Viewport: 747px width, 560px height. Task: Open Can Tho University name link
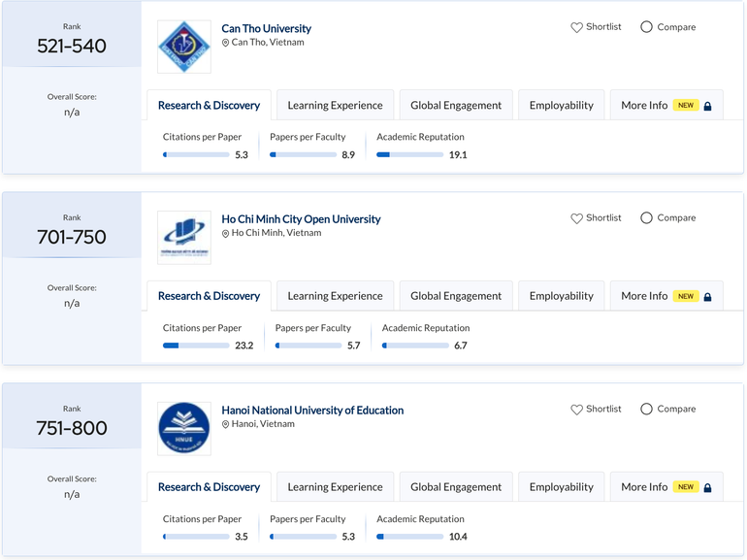[x=266, y=28]
